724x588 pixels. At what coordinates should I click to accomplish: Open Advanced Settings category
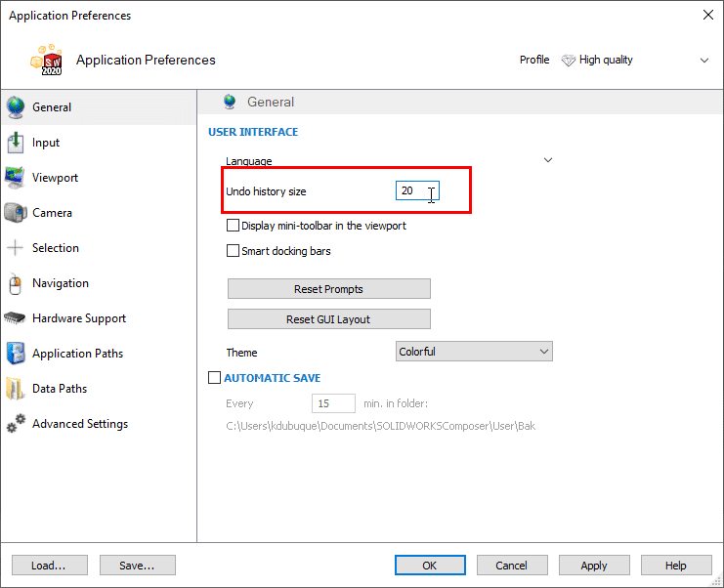(99, 424)
